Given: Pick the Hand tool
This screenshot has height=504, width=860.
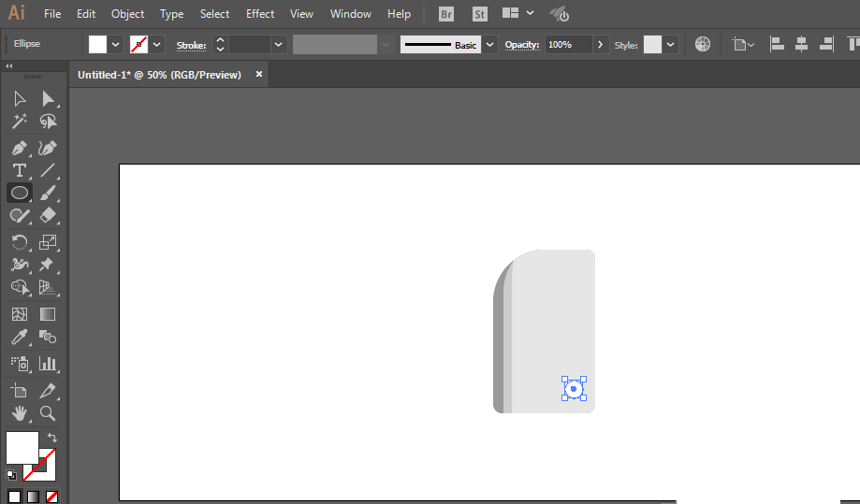Looking at the screenshot, I should (20, 413).
